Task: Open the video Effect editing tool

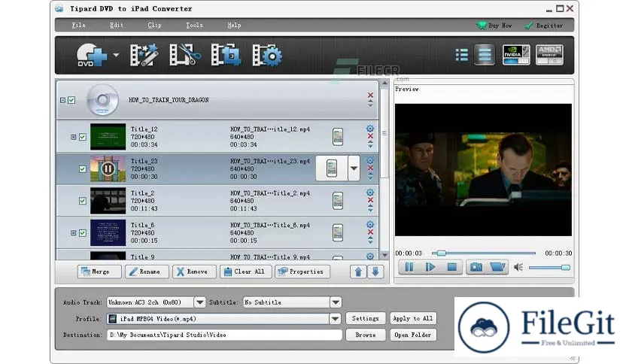Action: [x=144, y=55]
